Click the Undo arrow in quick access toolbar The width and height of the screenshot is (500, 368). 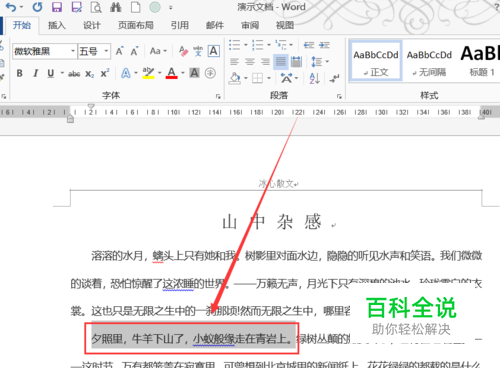[x=11, y=7]
